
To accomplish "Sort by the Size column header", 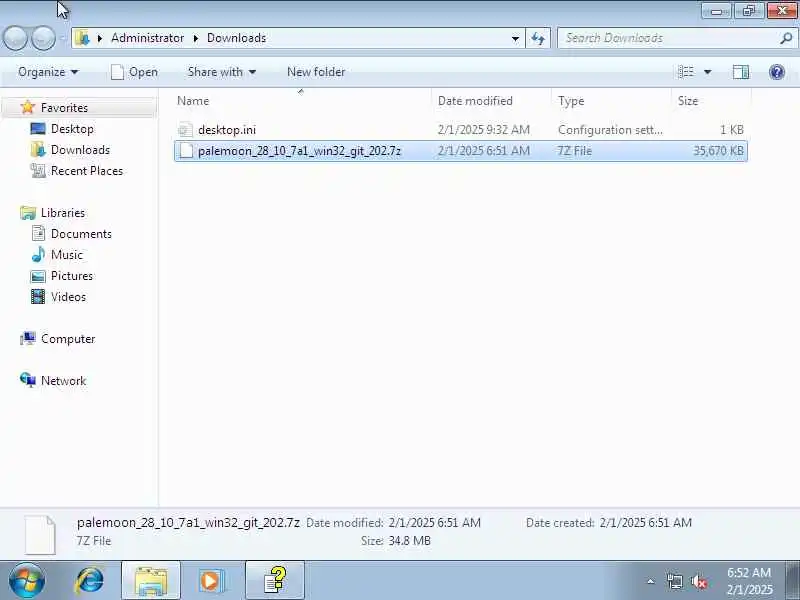I will [711, 101].
